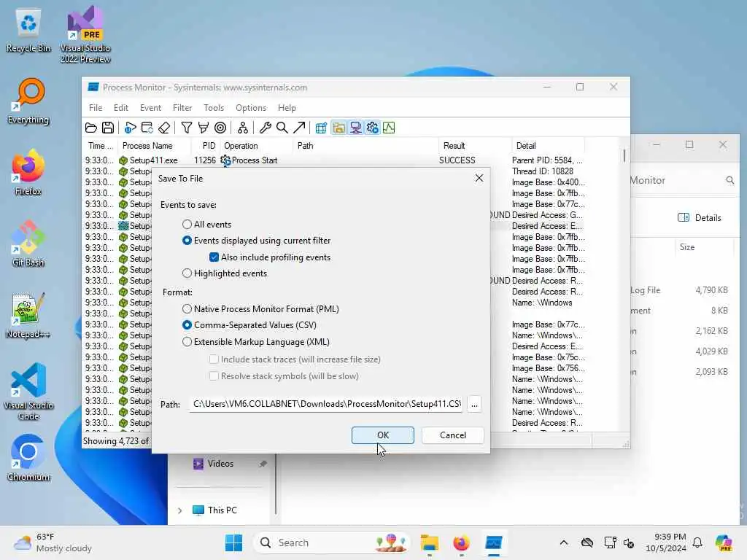Click the Details button in Explorer window
Viewport: 747px width, 560px height.
point(700,217)
